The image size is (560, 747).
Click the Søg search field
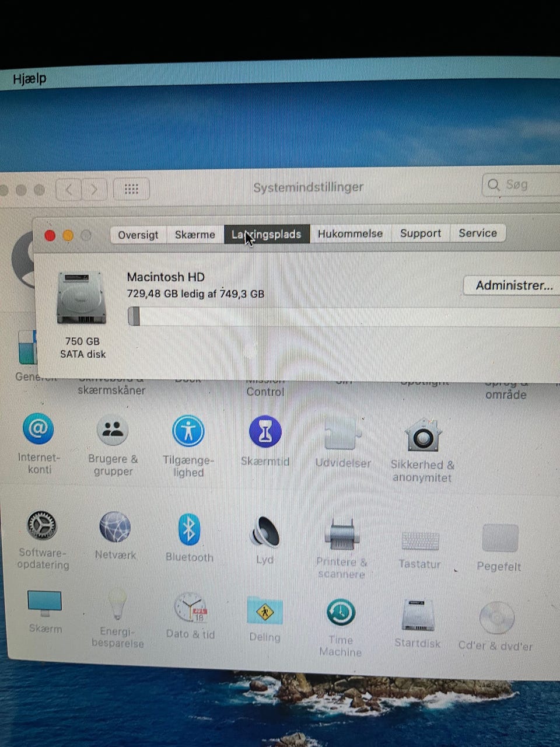point(521,185)
